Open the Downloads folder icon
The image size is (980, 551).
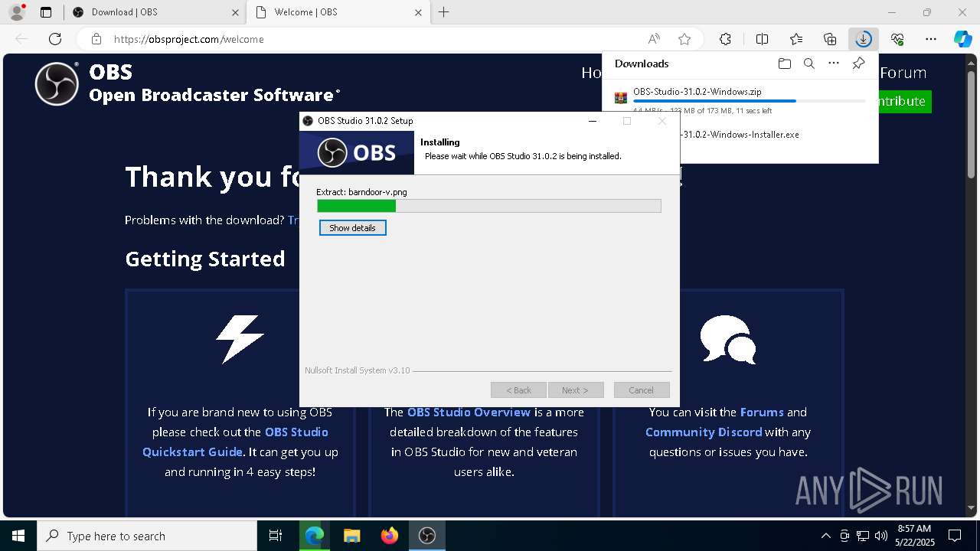(x=784, y=64)
